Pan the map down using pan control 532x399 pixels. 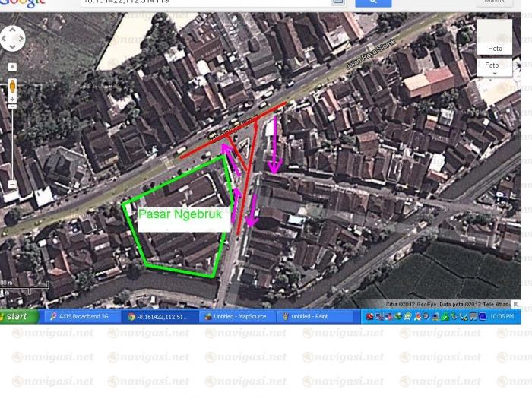[13, 46]
